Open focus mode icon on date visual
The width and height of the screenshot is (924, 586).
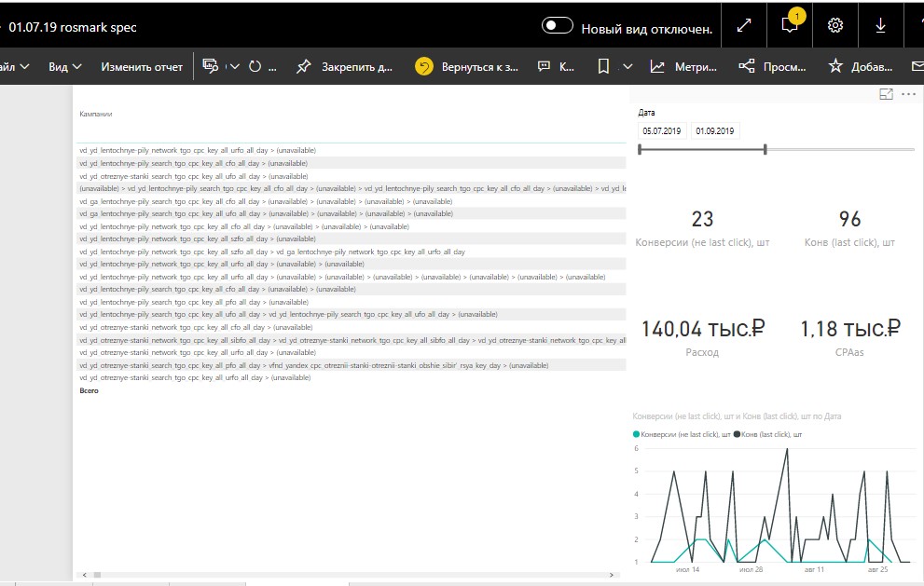(x=886, y=94)
